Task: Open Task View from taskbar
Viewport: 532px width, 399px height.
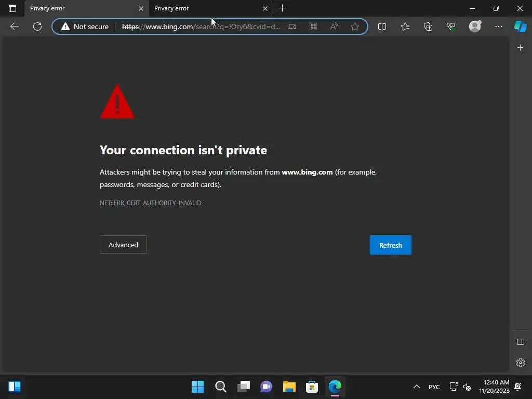Action: pos(243,387)
